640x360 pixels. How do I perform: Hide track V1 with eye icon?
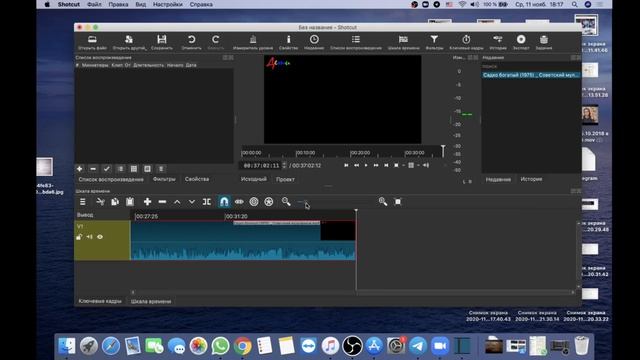point(100,237)
